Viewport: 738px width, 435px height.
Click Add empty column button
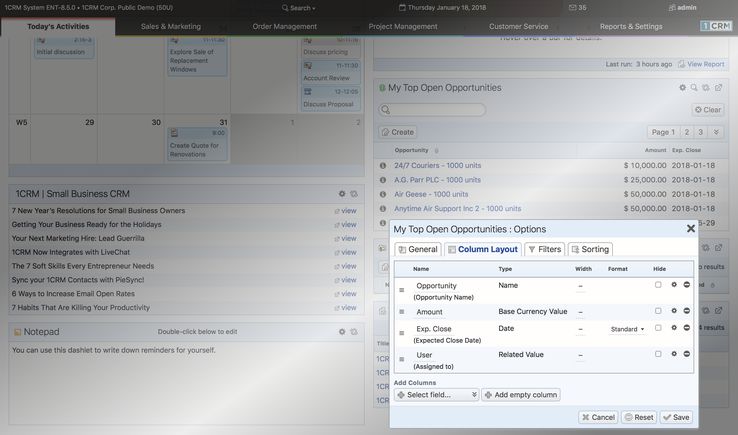[521, 395]
